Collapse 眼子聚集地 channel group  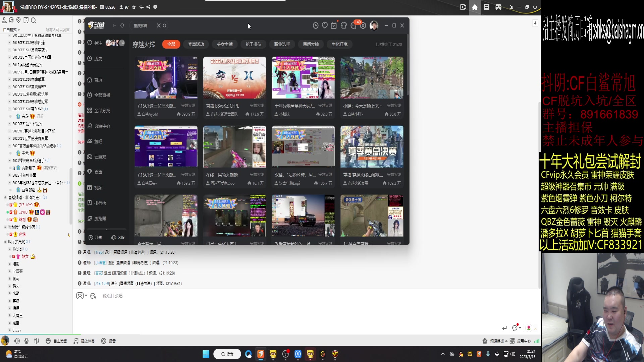tap(5, 242)
